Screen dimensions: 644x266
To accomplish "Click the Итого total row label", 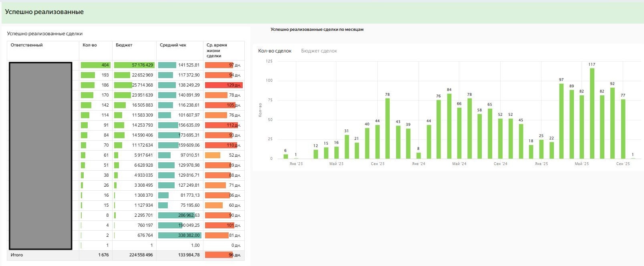I will point(17,255).
